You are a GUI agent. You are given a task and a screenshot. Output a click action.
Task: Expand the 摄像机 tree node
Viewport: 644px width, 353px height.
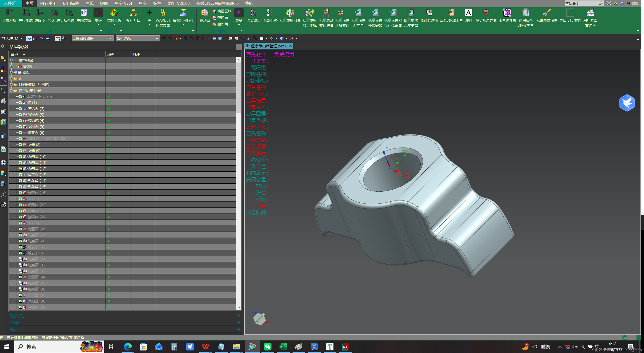coord(11,66)
